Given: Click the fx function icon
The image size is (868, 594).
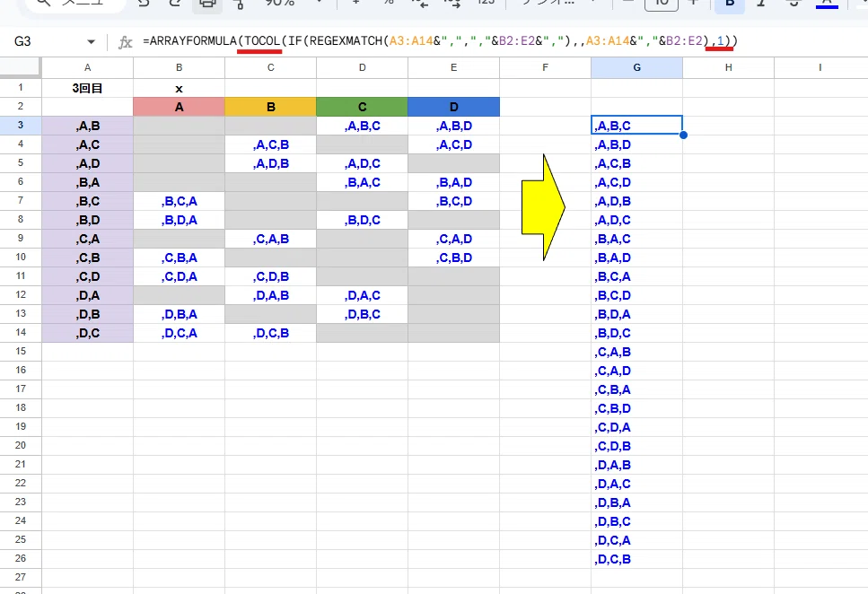Looking at the screenshot, I should coord(125,42).
